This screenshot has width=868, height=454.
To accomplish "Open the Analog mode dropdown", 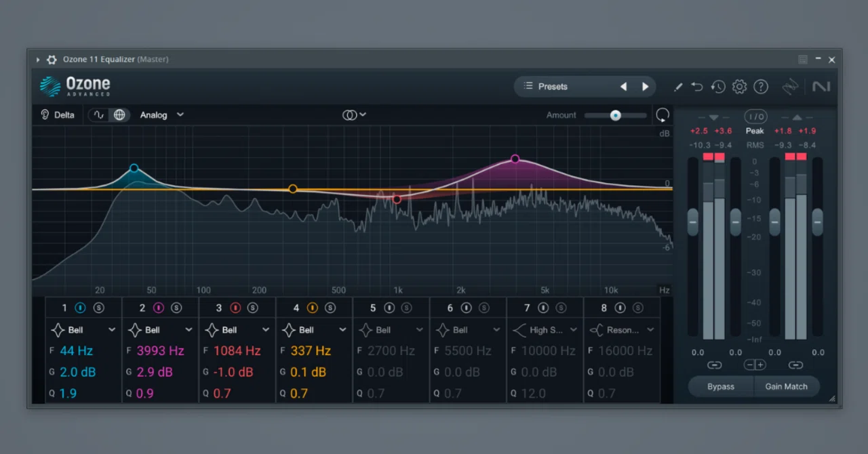I will click(x=161, y=115).
